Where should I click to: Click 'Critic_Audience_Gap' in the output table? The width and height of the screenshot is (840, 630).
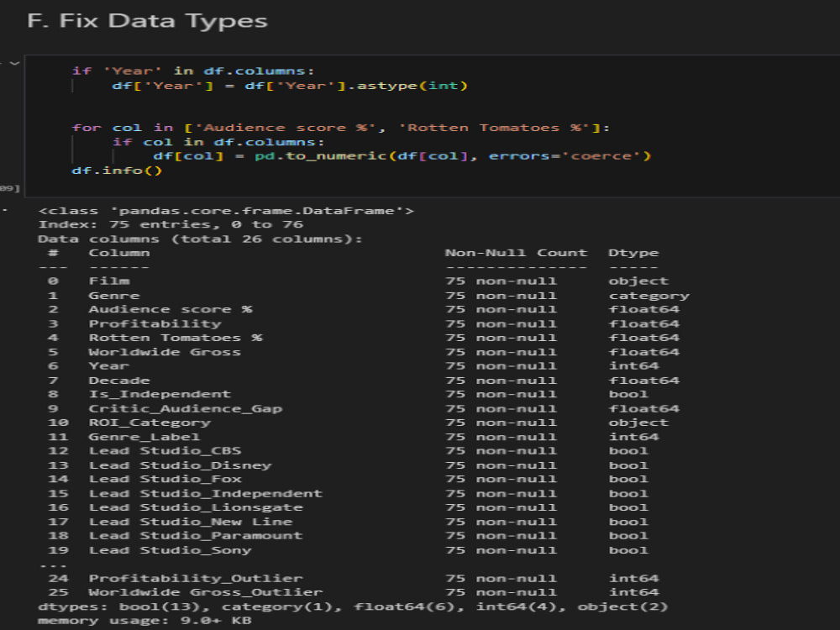pyautogui.click(x=186, y=409)
